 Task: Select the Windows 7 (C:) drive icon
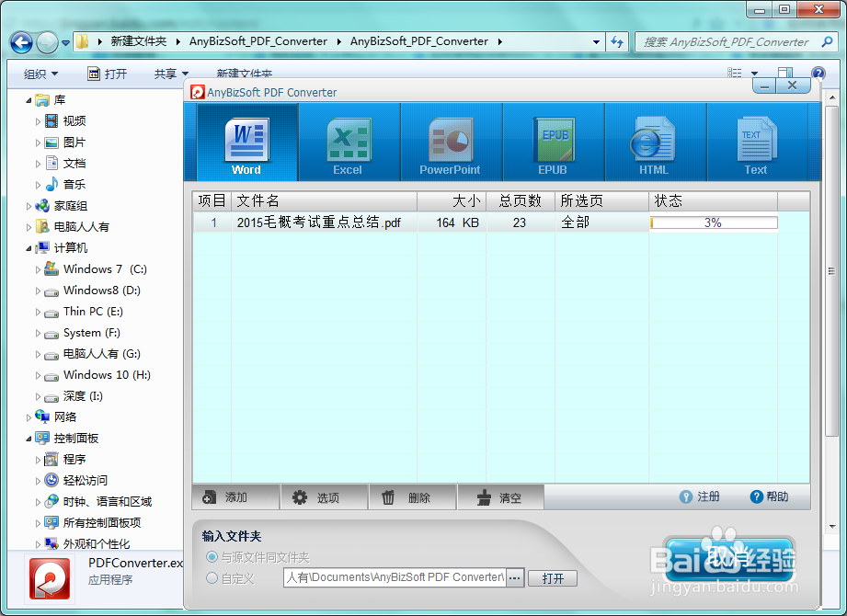click(52, 268)
